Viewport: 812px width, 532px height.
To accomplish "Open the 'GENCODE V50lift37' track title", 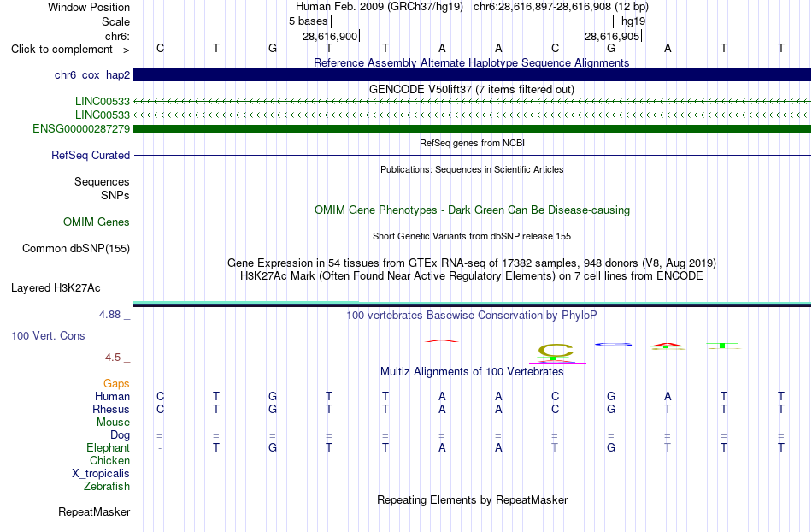I will coord(472,89).
